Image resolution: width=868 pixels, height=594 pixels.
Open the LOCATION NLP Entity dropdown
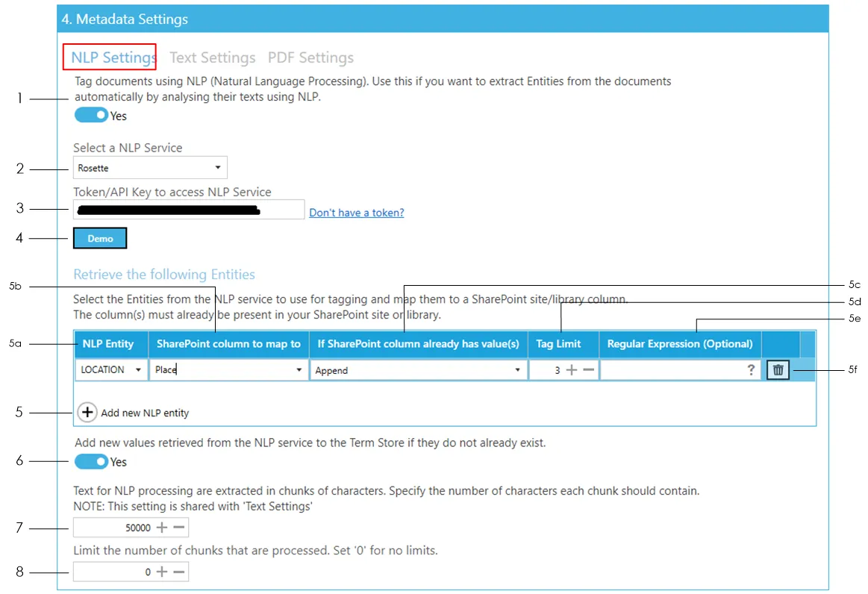111,370
